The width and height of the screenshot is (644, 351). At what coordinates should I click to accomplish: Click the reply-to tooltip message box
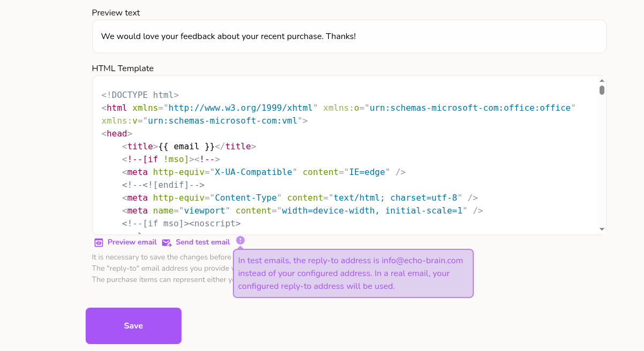[353, 273]
